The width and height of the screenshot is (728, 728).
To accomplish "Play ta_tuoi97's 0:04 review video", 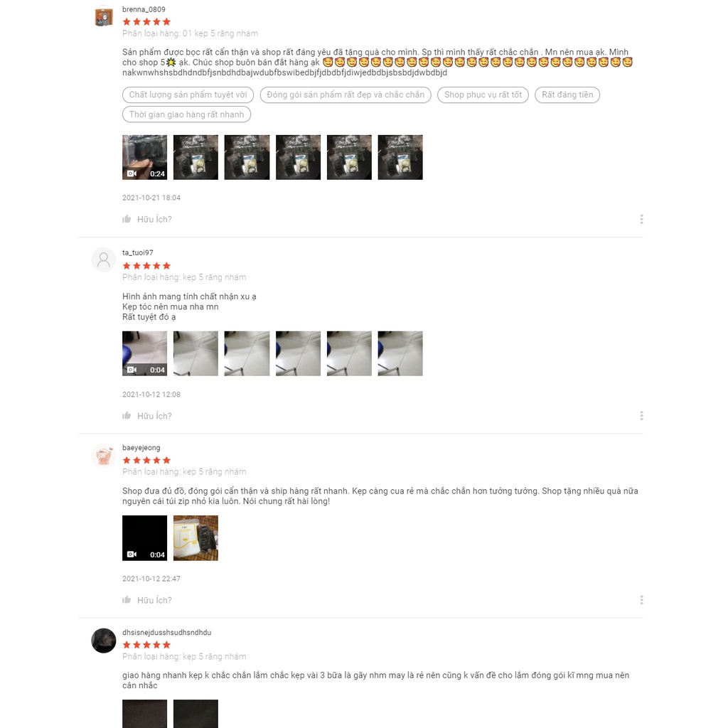I will click(x=144, y=353).
